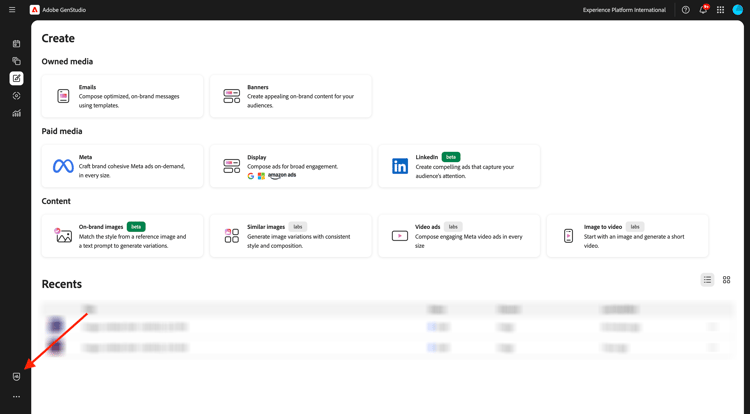750x414 pixels.
Task: Open the assets copy icon in sidebar
Action: tap(16, 61)
